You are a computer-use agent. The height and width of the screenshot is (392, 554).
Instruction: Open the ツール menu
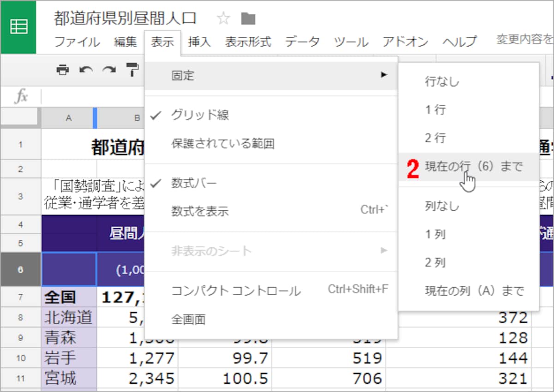click(x=351, y=42)
